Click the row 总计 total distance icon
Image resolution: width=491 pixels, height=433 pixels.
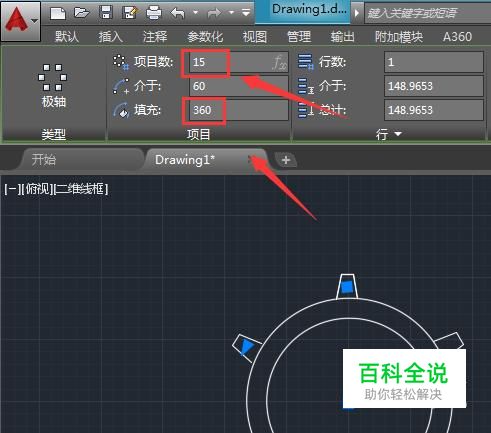(x=306, y=110)
